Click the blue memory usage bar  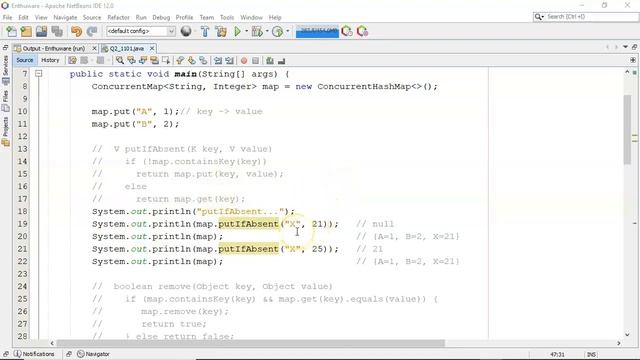pyautogui.click(x=317, y=31)
